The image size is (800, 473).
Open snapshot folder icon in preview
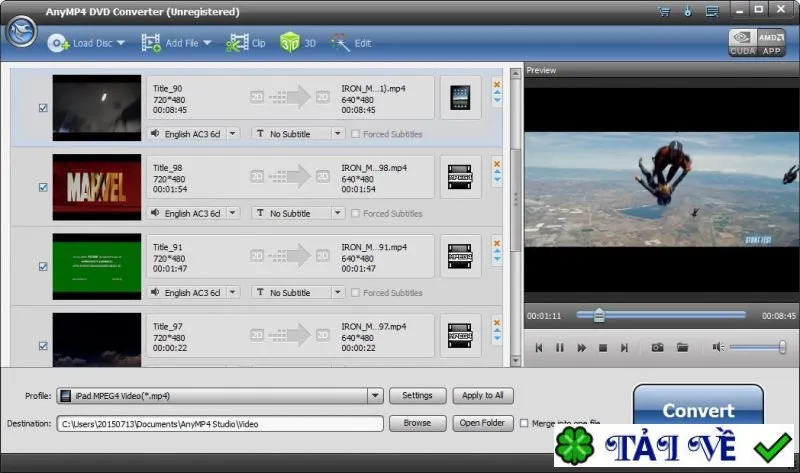tap(682, 348)
